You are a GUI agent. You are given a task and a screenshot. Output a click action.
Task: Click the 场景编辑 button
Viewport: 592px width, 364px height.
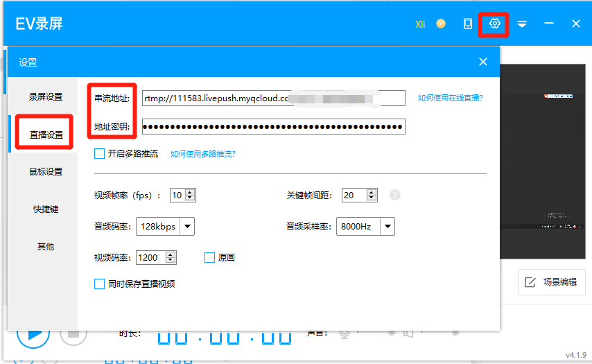(x=551, y=282)
